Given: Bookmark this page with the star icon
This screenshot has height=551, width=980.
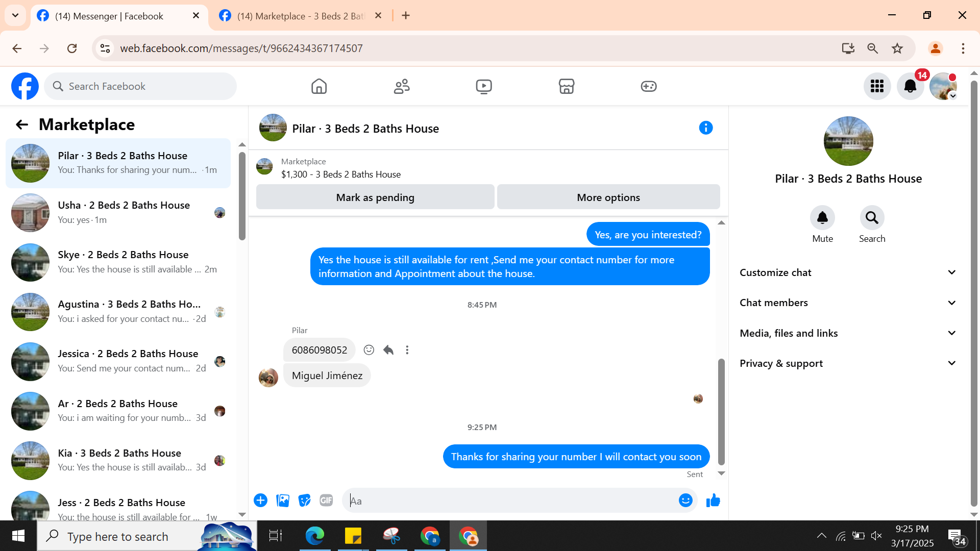Looking at the screenshot, I should pos(897,48).
